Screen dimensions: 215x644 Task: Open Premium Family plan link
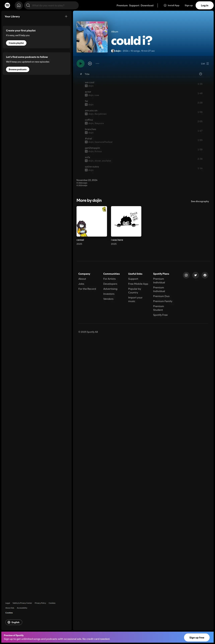163,301
